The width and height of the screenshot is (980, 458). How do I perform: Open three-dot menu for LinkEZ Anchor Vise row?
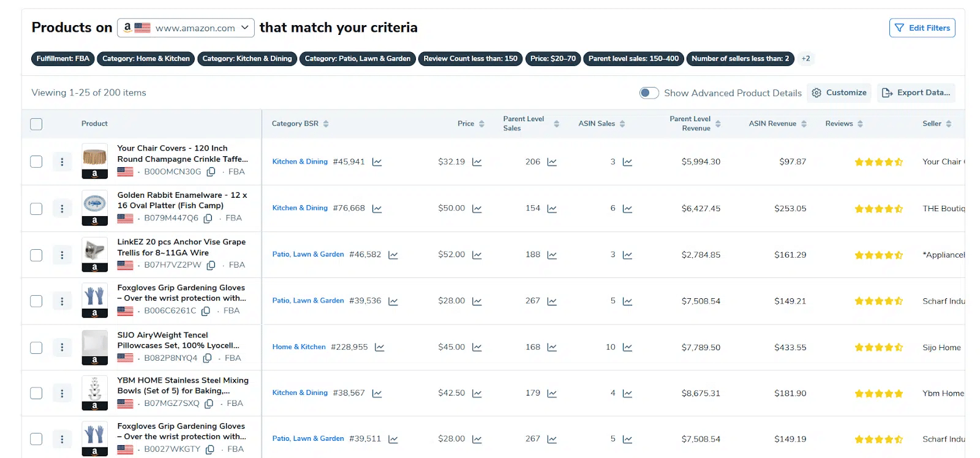click(62, 255)
